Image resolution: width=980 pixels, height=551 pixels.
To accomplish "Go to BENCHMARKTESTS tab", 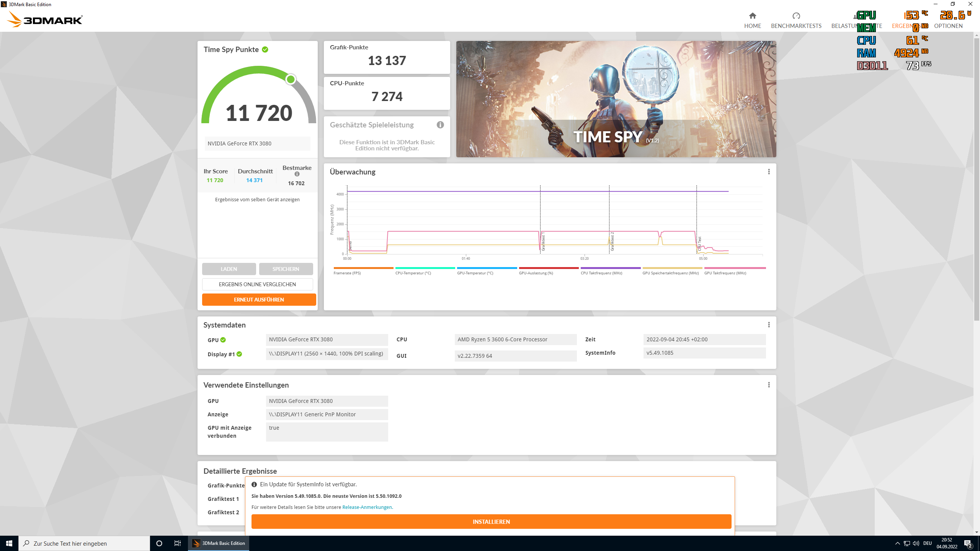I will coord(796,26).
